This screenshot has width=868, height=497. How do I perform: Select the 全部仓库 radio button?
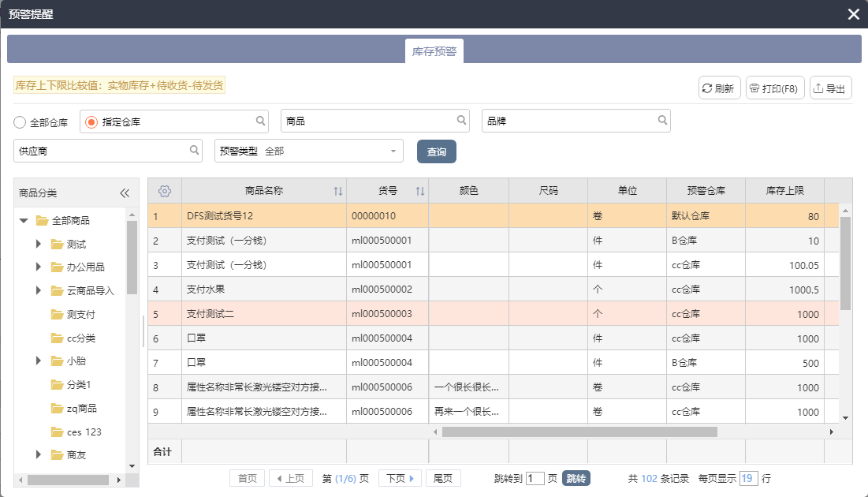20,122
